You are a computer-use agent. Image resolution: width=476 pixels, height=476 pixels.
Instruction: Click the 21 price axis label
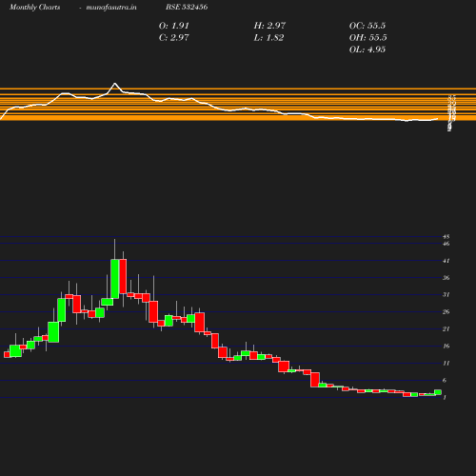(446, 329)
